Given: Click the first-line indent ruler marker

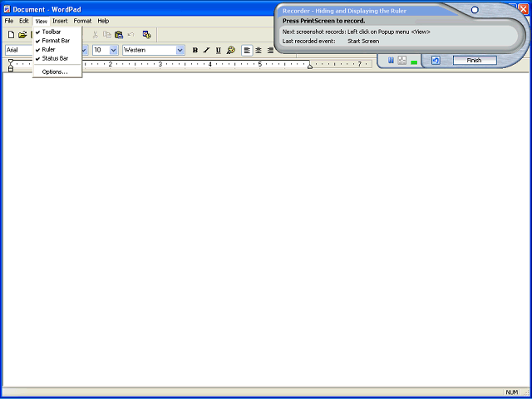Looking at the screenshot, I should pyautogui.click(x=11, y=62).
